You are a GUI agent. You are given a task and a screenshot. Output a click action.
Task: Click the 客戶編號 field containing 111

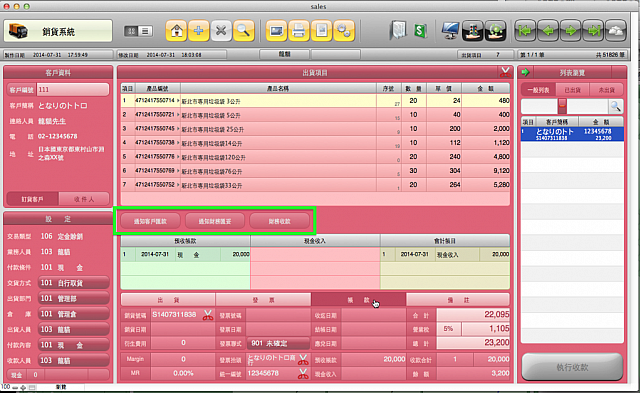73,89
